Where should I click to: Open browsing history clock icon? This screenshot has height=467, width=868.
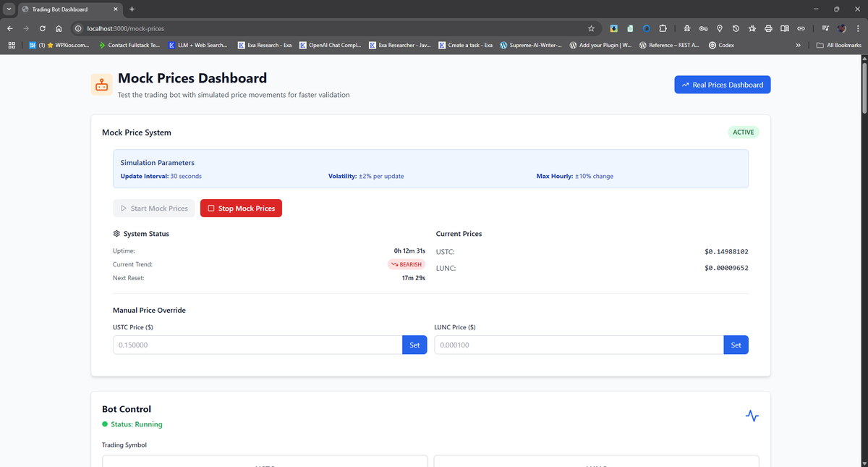point(736,28)
